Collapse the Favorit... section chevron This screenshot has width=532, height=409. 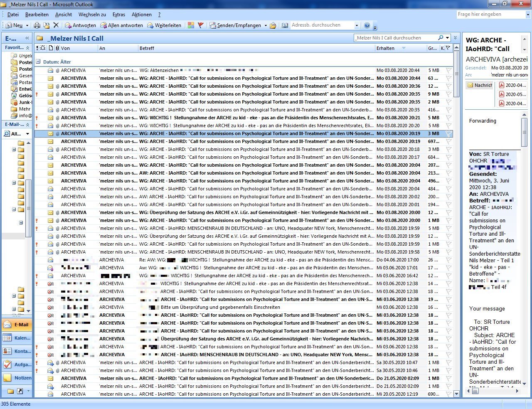(x=28, y=48)
